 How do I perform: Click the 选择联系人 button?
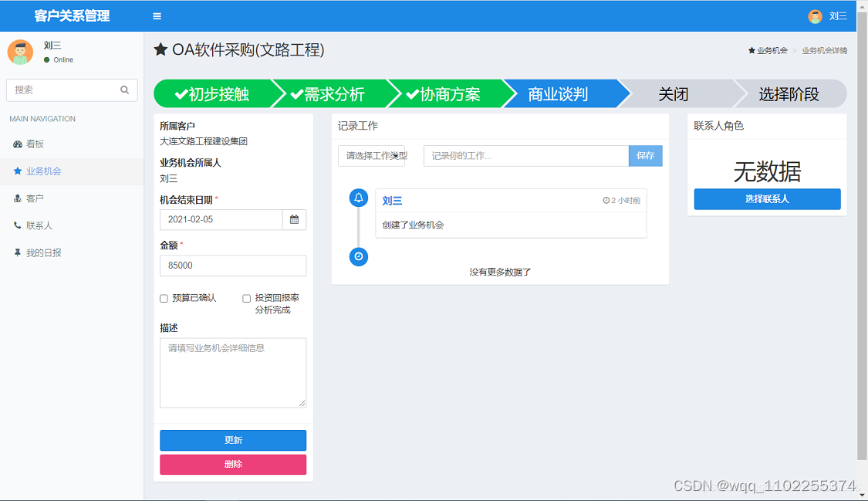point(766,198)
